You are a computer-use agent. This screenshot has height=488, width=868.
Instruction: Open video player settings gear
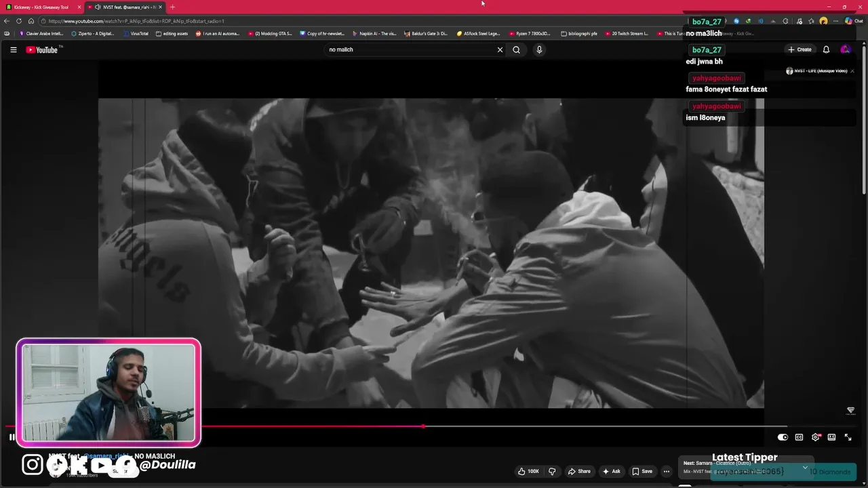(815, 437)
